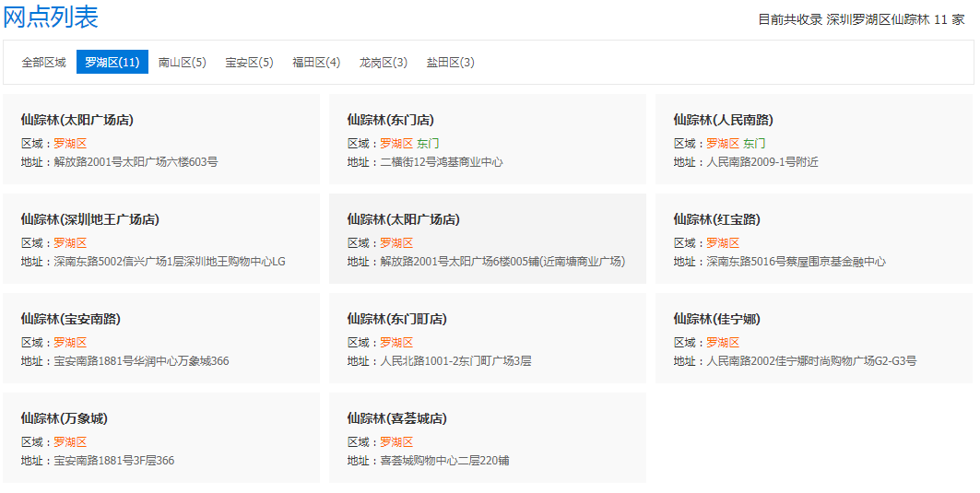980x493 pixels.
Task: Click 罗湖区 link in 东门町店 card
Action: [396, 343]
